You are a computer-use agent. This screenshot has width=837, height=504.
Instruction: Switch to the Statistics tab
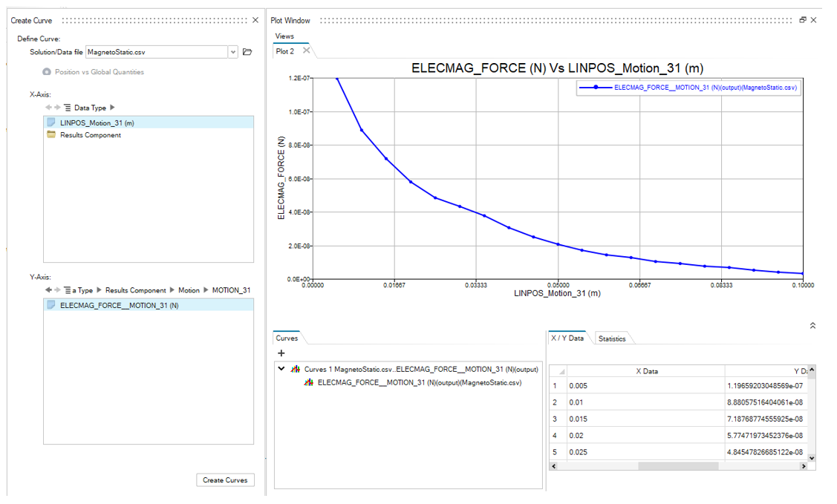click(612, 338)
